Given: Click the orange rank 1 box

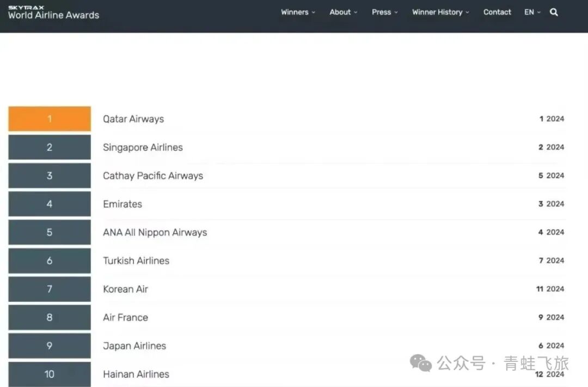Looking at the screenshot, I should pos(50,119).
